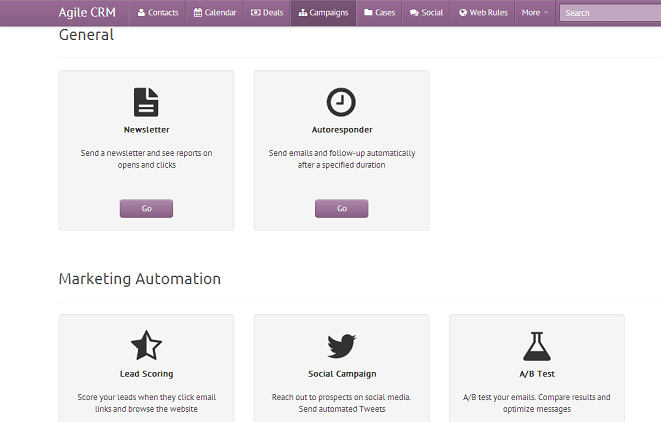Select the Social Campaign card title
This screenshot has width=661, height=422.
(x=341, y=374)
